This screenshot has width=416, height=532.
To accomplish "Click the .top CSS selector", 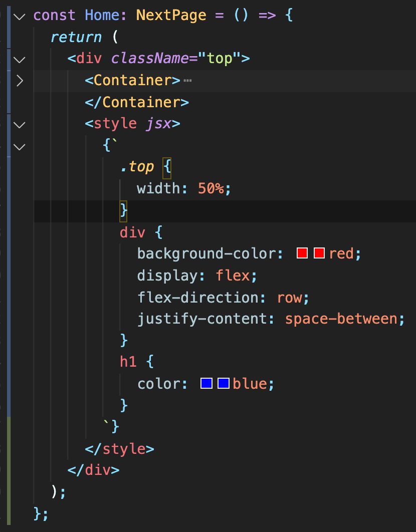I will 137,167.
